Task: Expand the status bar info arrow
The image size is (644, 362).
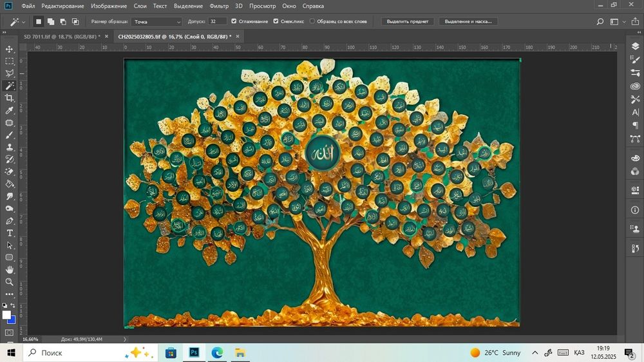Action: (x=125, y=339)
